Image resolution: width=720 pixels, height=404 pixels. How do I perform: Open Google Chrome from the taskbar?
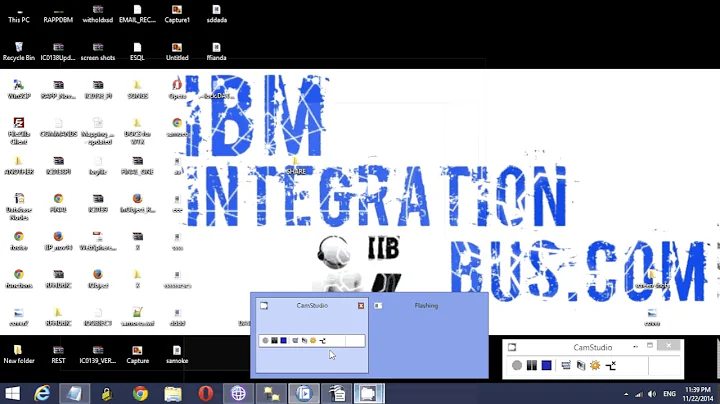141,393
